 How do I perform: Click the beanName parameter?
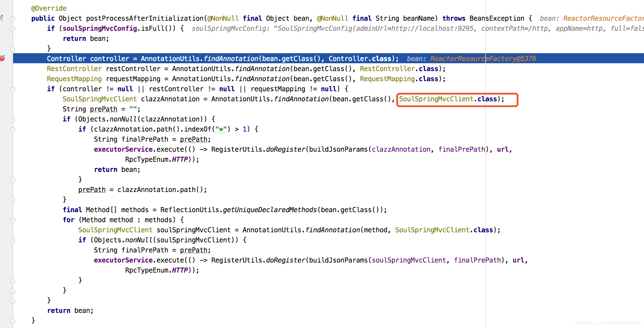[418, 18]
